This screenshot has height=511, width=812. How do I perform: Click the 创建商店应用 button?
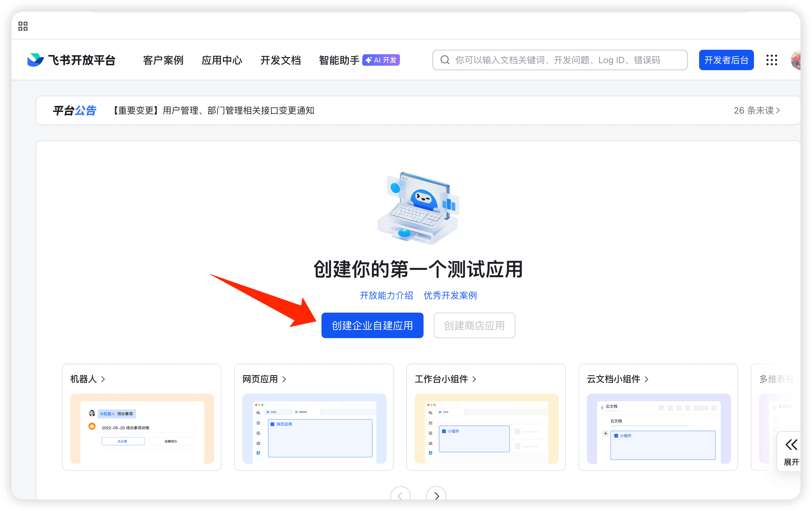pos(474,325)
